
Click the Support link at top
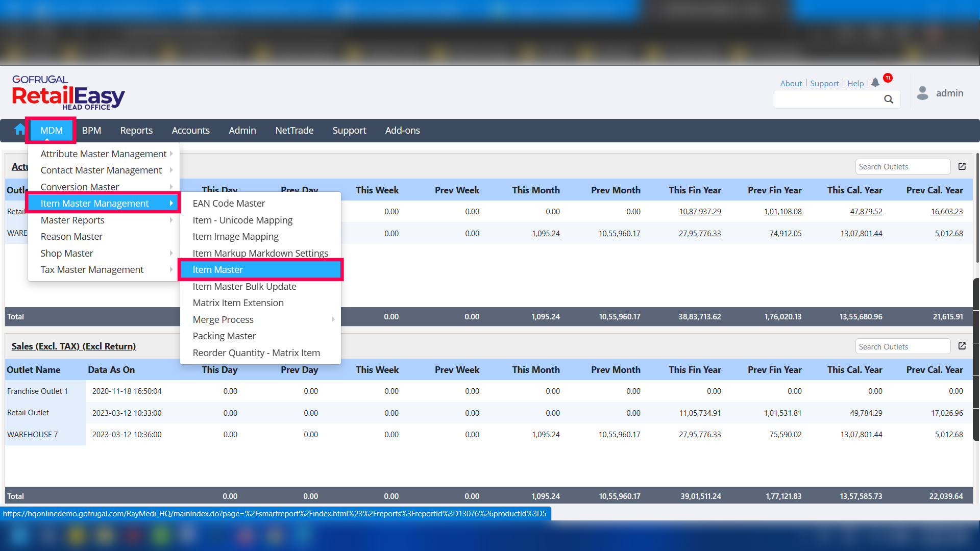(x=824, y=84)
